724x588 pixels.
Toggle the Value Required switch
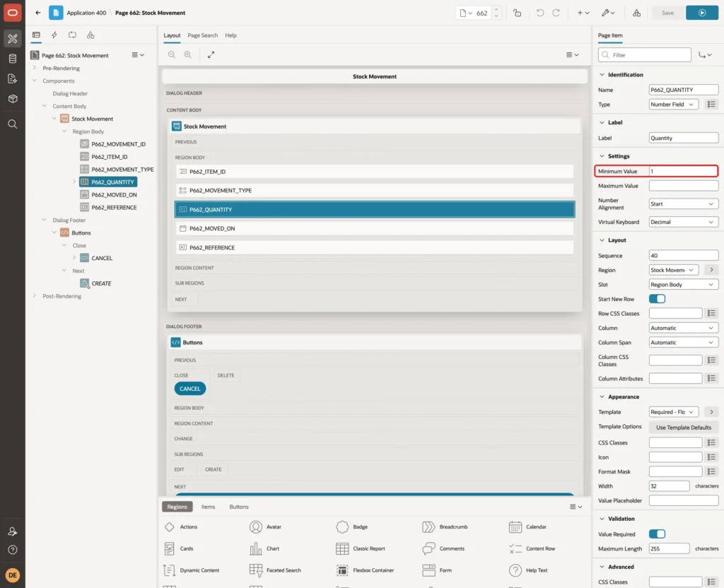657,534
